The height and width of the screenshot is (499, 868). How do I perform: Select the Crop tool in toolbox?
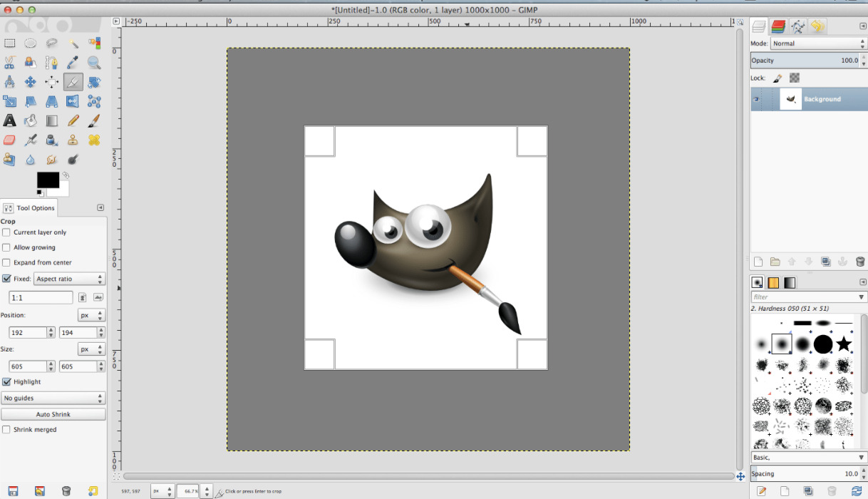pyautogui.click(x=73, y=82)
